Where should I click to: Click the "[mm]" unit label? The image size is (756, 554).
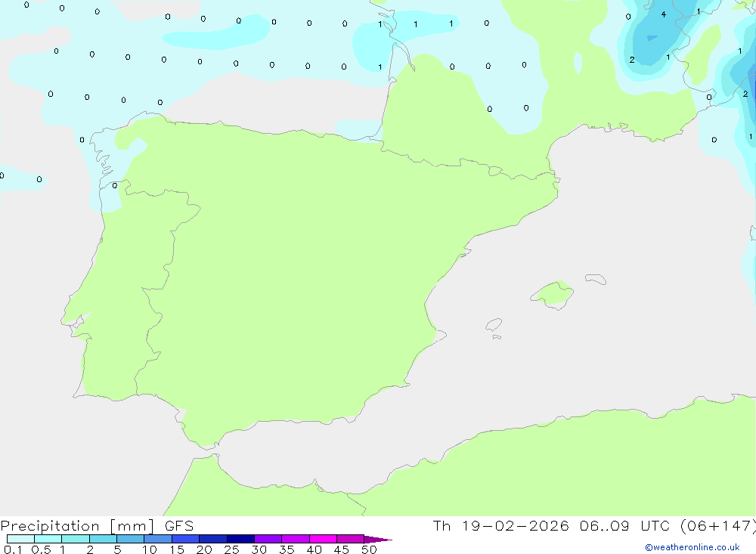132,526
